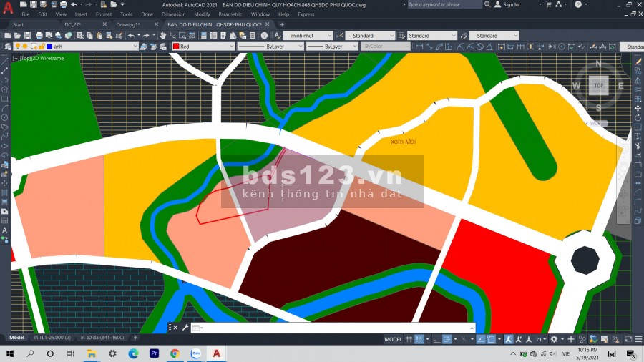Select the Rectangle tool in Draw toolbar
Viewport: 644px width, 362px height.
pos(4,99)
